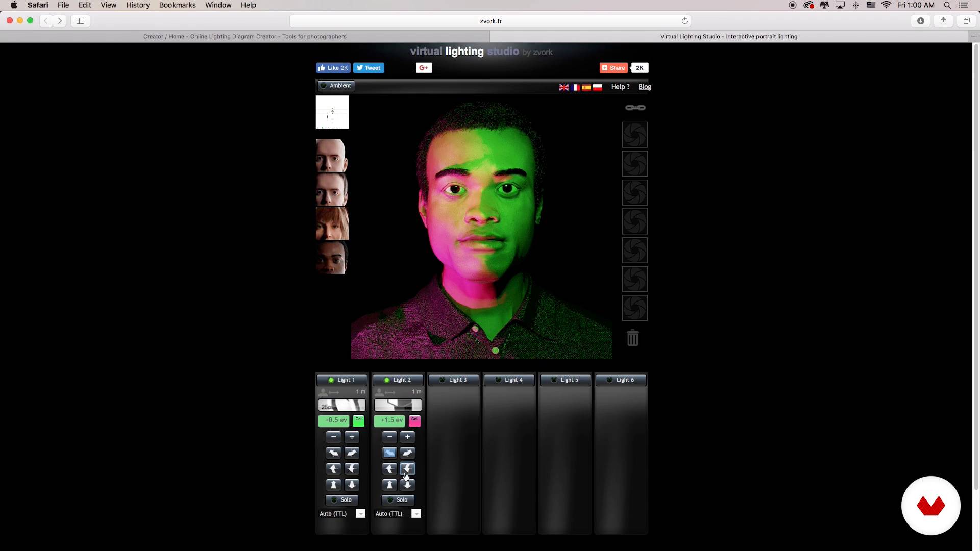Screen dimensions: 980x551
Task: Click Safari's page reload icon
Action: [684, 21]
